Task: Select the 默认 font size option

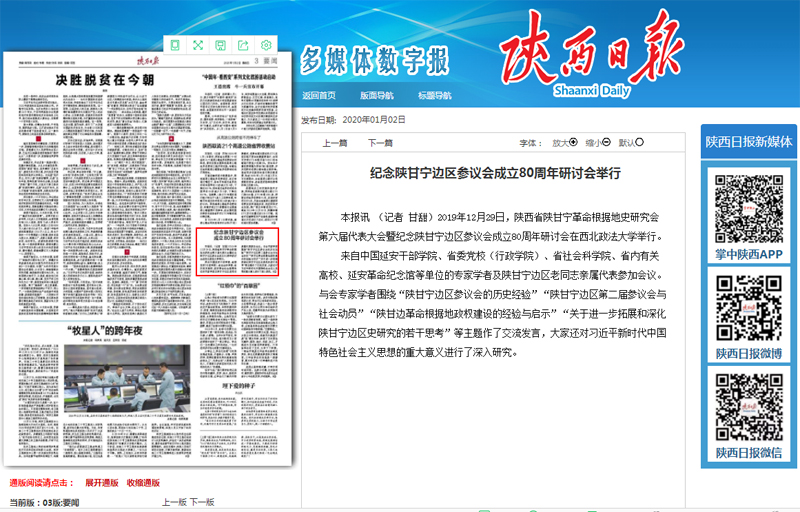Action: tap(640, 142)
